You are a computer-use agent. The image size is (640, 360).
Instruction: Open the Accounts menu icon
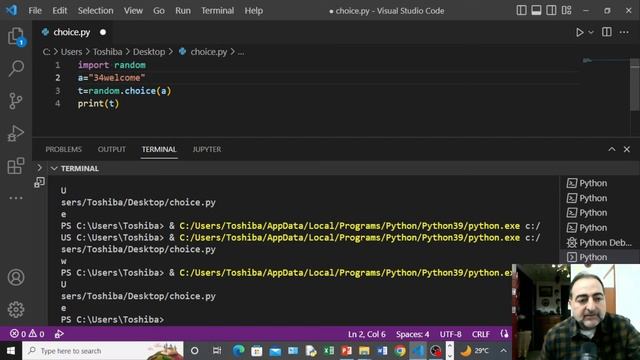pyautogui.click(x=16, y=277)
